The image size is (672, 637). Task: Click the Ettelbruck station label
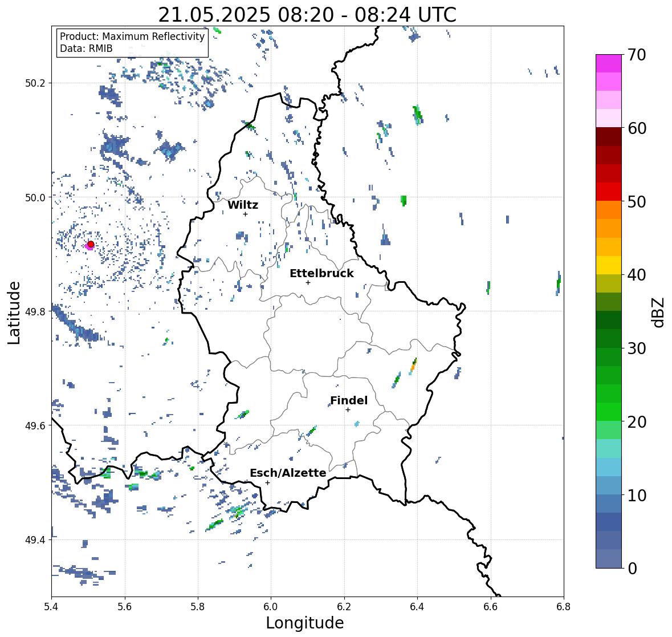(x=321, y=273)
